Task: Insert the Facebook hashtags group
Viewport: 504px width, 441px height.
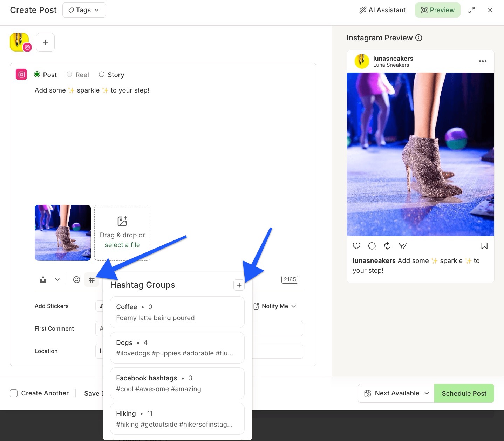Action: click(x=177, y=383)
